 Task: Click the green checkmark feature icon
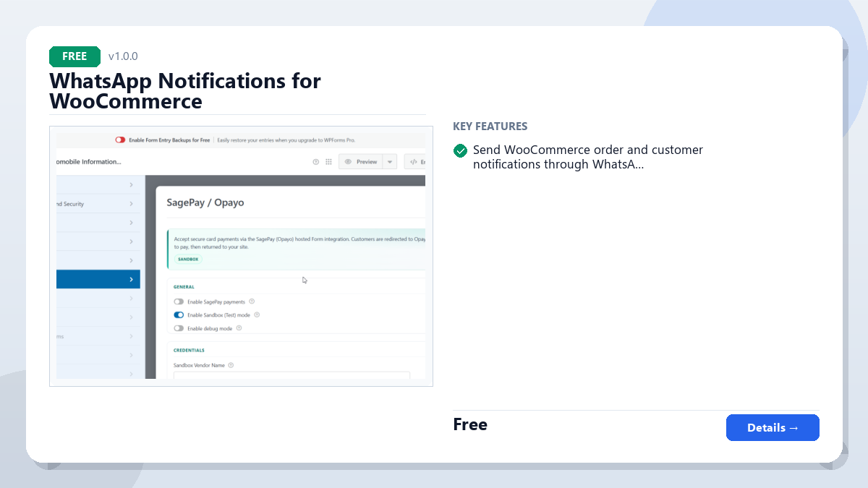(x=460, y=150)
